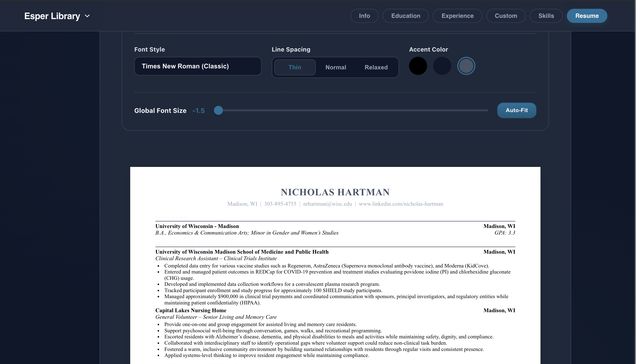
Task: Click the Global Font Size slider handle
Action: 218,110
